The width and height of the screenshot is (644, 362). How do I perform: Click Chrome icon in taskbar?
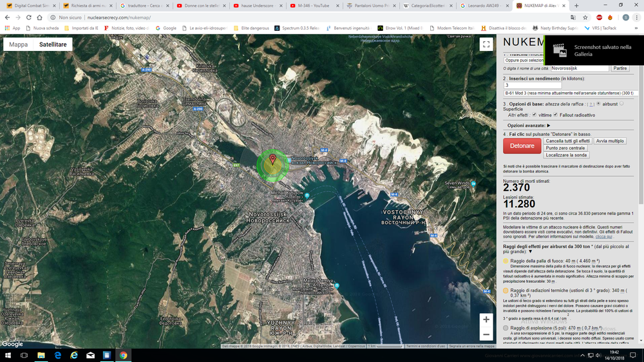click(123, 356)
